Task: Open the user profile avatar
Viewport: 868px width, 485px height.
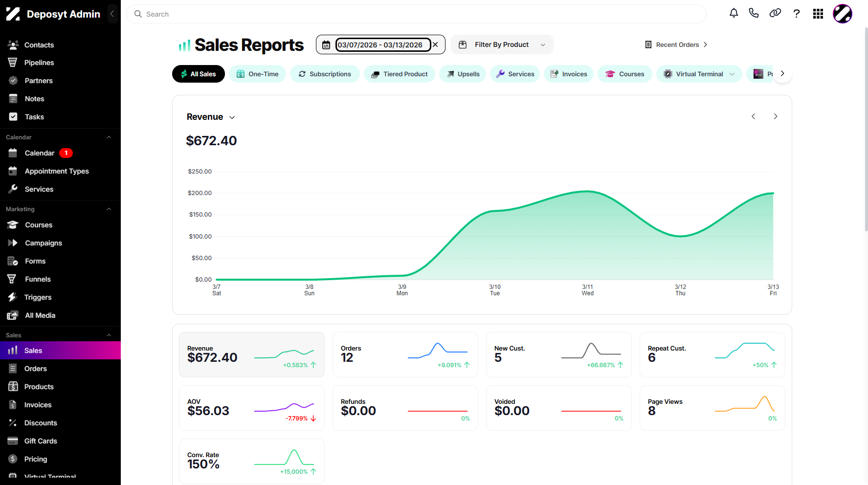Action: [x=843, y=14]
